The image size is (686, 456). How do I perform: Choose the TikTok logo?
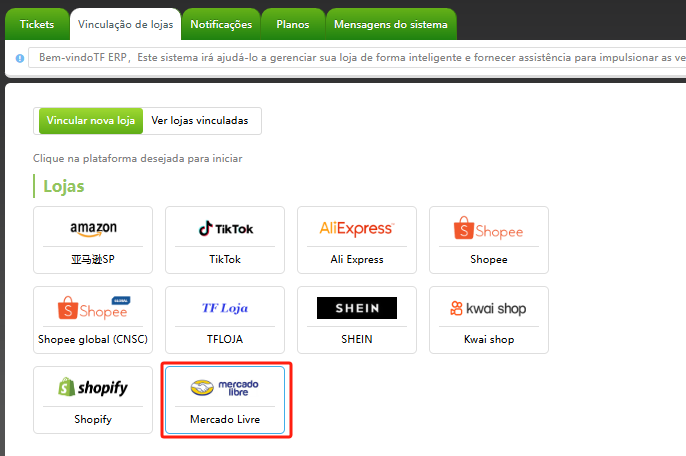pyautogui.click(x=225, y=228)
